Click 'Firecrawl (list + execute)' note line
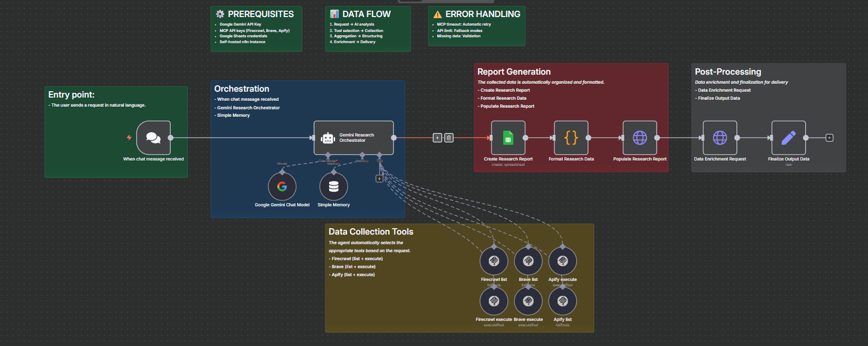Viewport: 868px width, 346px height. [x=356, y=259]
